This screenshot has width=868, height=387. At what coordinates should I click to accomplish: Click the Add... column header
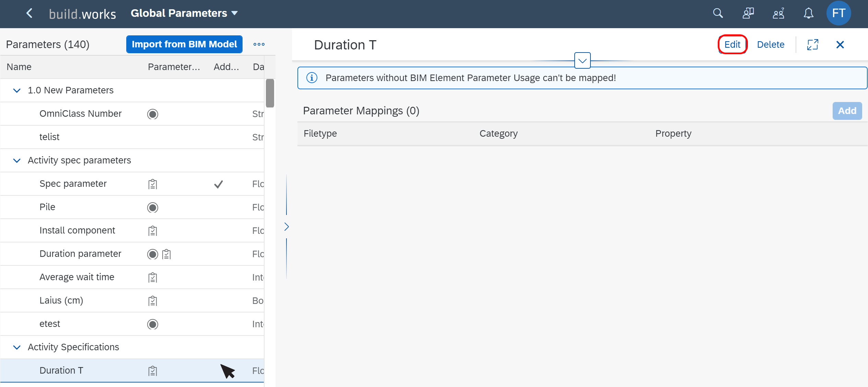(226, 67)
